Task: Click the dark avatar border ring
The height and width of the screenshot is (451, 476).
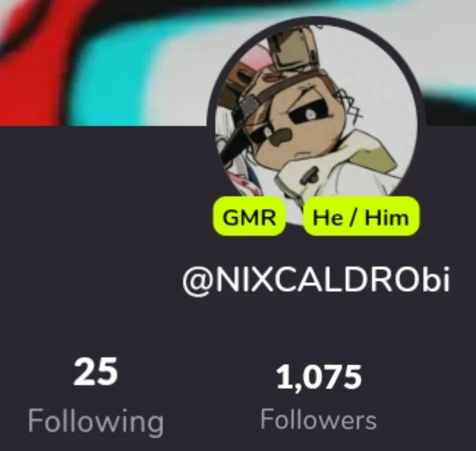Action: click(x=316, y=20)
